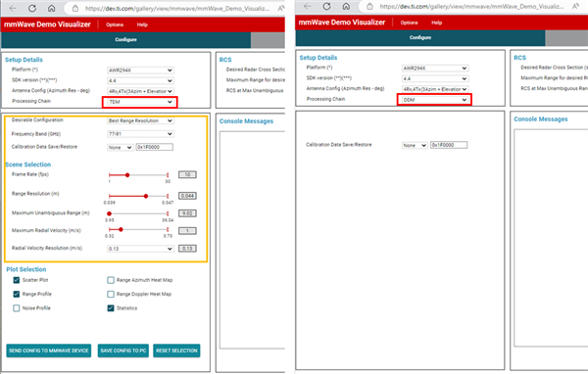Open the SDK version dropdown in the right window
Image resolution: width=588 pixels, height=374 pixels.
pyautogui.click(x=435, y=78)
